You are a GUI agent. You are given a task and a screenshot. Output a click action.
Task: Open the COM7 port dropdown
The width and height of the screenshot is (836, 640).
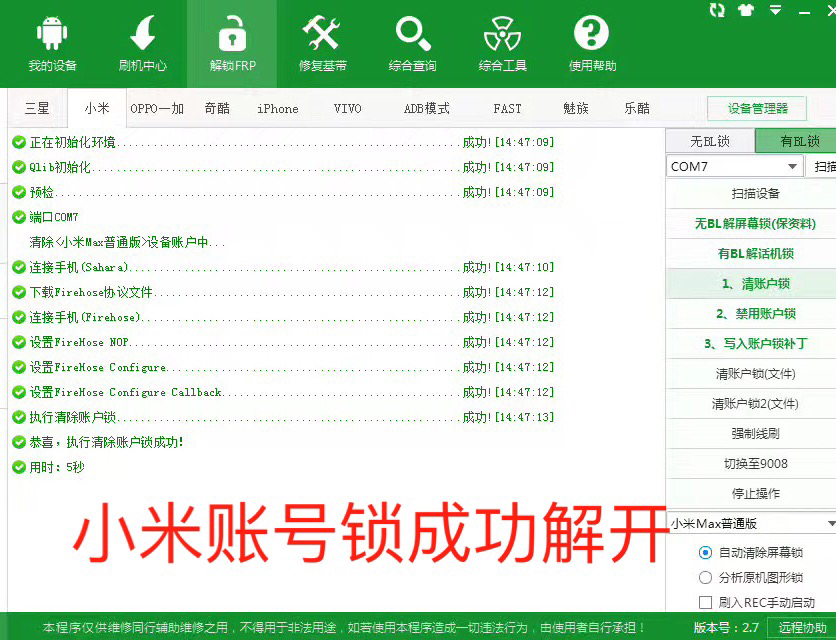[733, 166]
